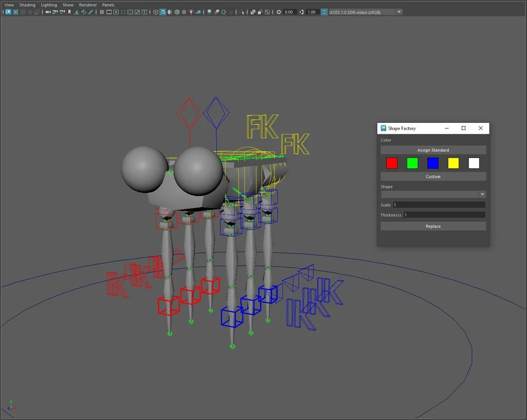
Task: Click the X-Ray Joints icon
Action: click(267, 12)
